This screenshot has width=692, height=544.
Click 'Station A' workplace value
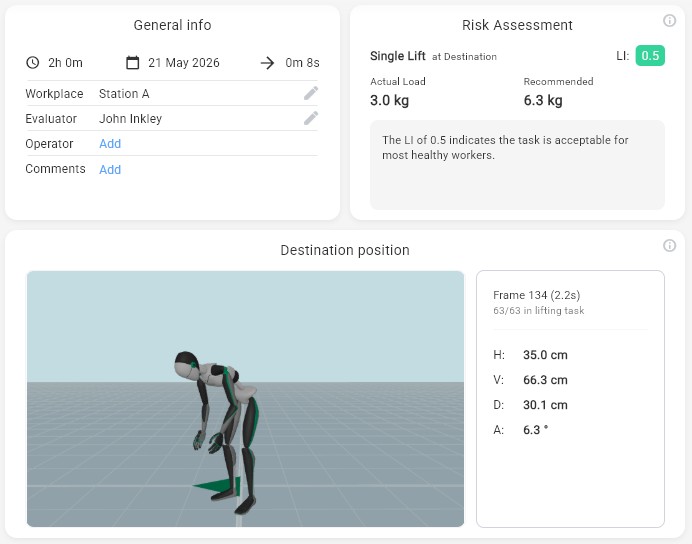(124, 94)
